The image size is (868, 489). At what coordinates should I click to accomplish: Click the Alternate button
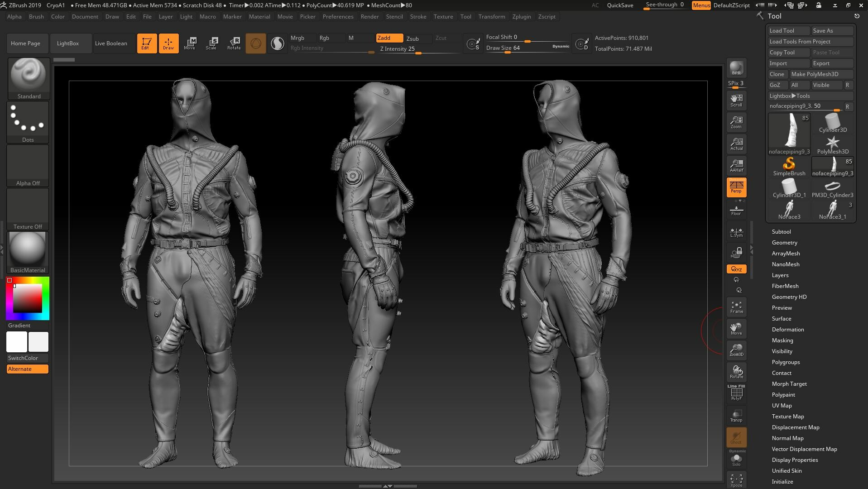point(28,369)
